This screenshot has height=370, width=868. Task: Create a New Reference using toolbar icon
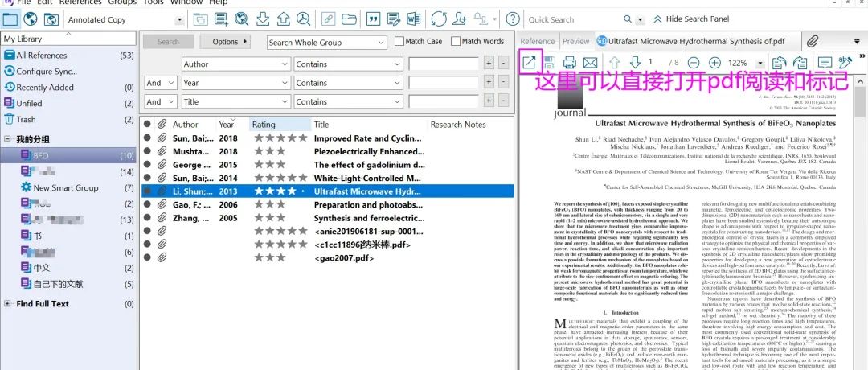pos(222,19)
